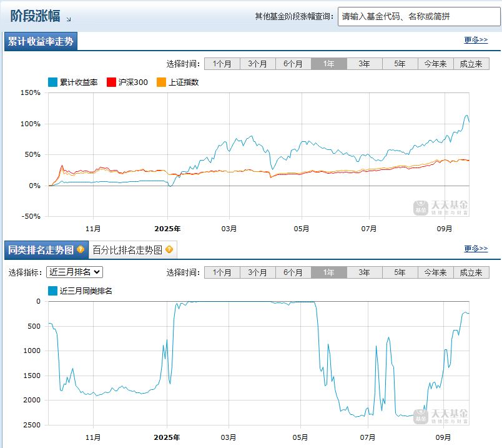
Task: Switch to the 百分比排名走势图 tab
Action: pyautogui.click(x=127, y=250)
